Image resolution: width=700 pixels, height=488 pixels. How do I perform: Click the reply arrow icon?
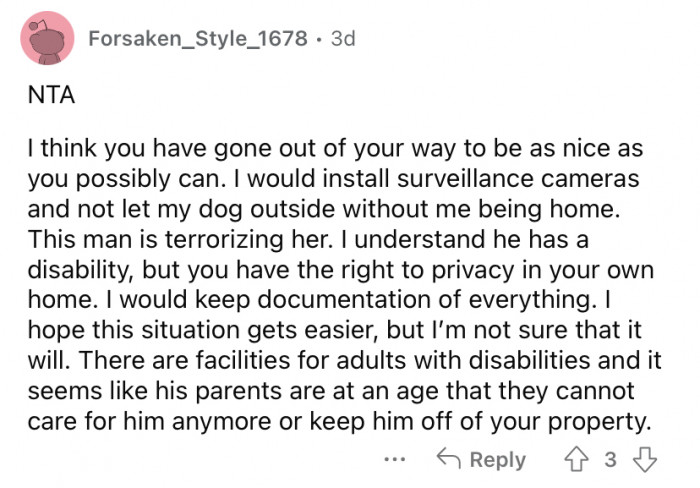447,459
